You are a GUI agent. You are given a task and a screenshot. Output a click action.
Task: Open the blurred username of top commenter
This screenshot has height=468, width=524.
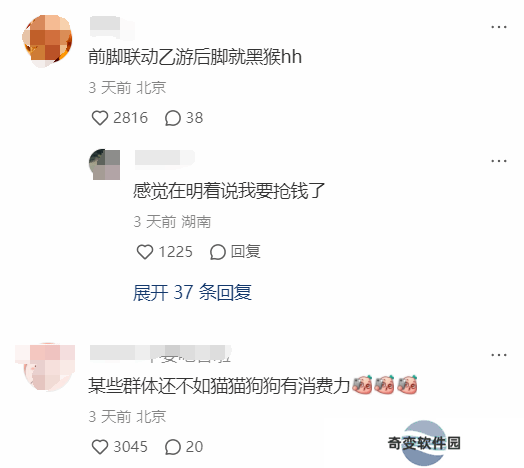(x=112, y=27)
